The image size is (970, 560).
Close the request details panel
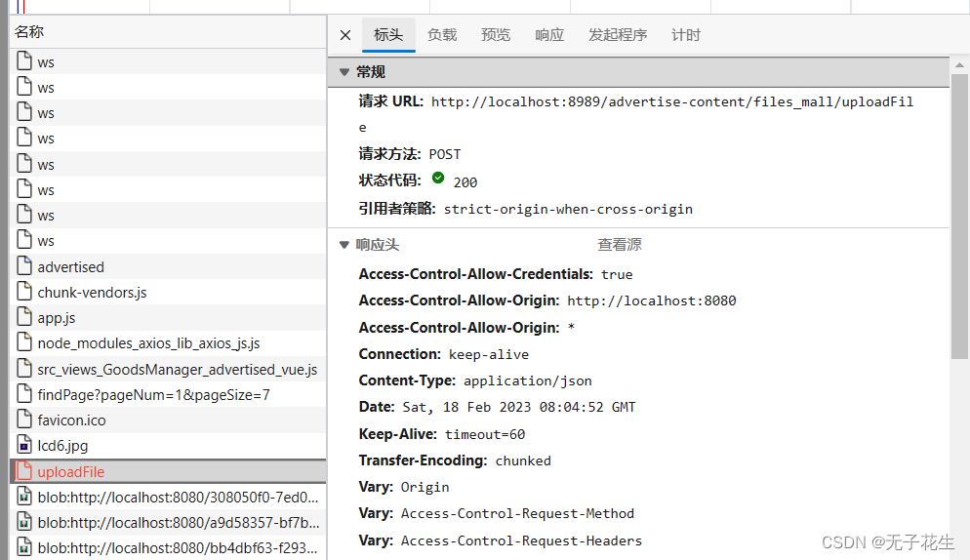345,35
